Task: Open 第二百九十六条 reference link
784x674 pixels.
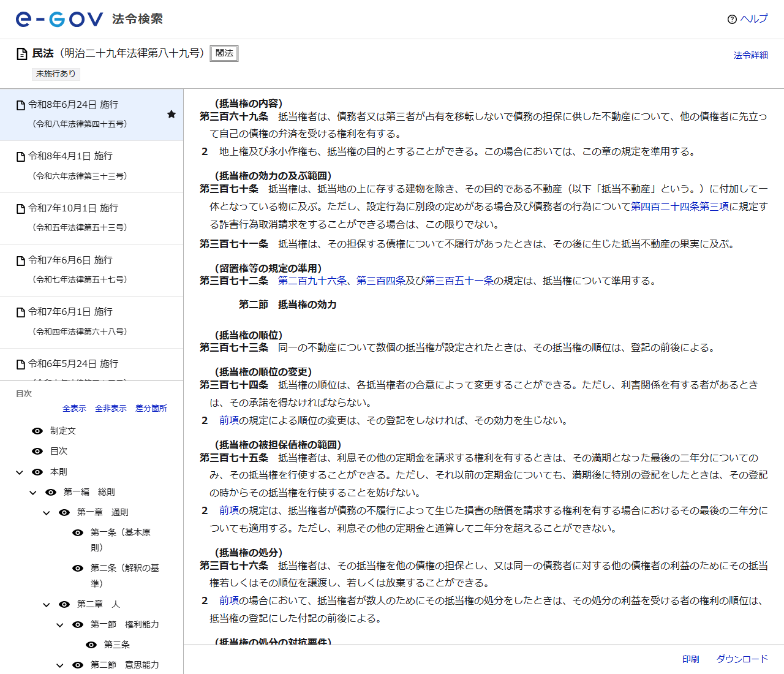Action: click(312, 281)
